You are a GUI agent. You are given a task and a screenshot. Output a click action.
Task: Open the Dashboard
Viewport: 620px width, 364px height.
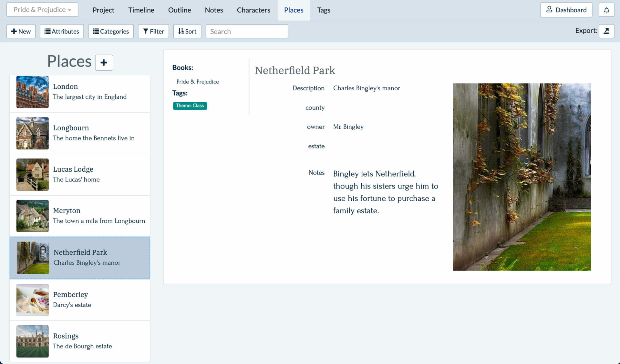(566, 9)
